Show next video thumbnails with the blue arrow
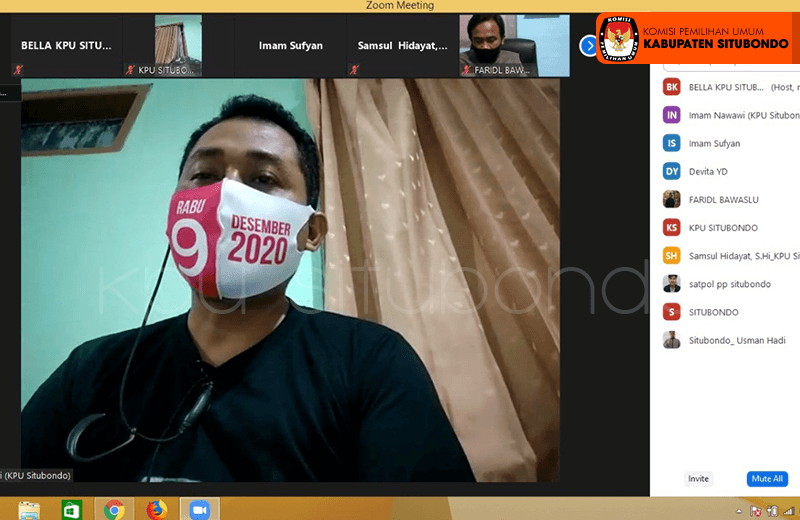 (x=588, y=45)
